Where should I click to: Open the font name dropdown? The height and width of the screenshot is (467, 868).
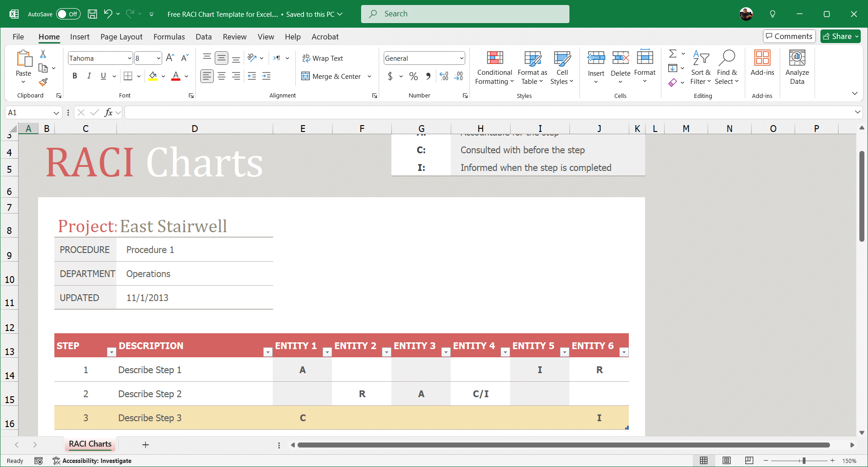point(130,58)
